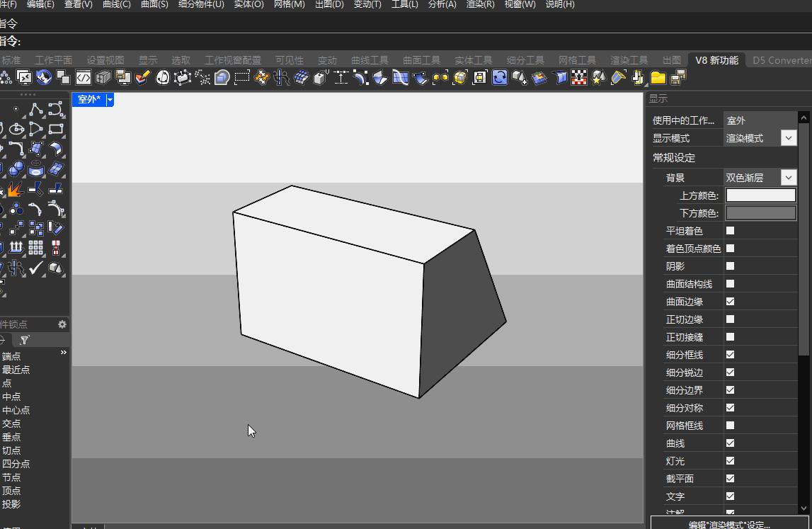The image size is (812, 529).
Task: Click the checkmark icon in left toolbar
Action: tap(35, 268)
